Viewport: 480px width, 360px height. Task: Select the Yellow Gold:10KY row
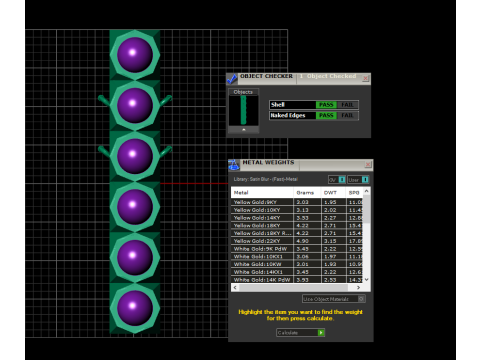(x=297, y=210)
